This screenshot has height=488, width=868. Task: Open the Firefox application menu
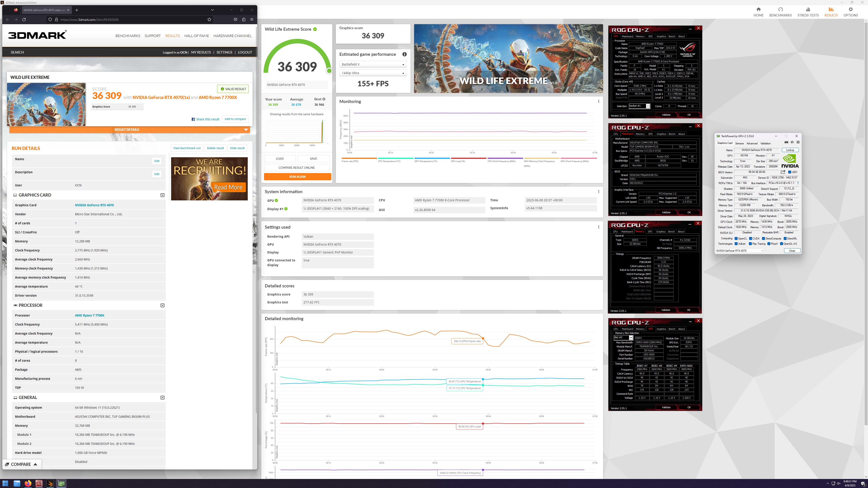pyautogui.click(x=252, y=19)
